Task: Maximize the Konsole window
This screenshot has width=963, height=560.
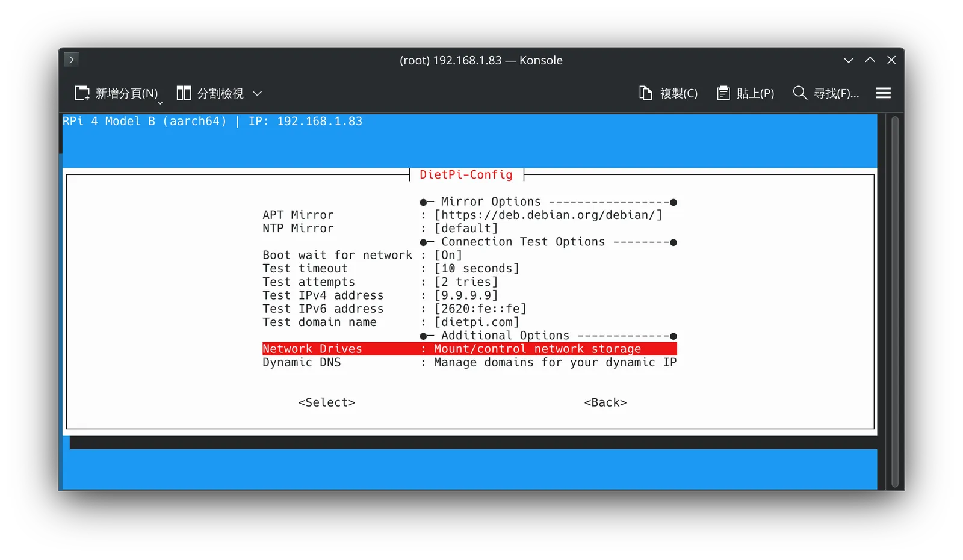Action: click(870, 60)
